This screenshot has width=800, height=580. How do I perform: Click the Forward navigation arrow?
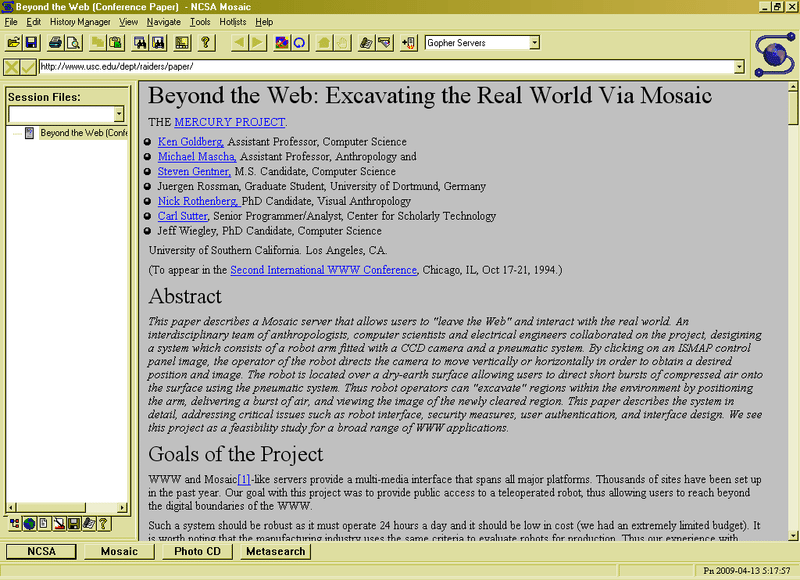pyautogui.click(x=258, y=43)
